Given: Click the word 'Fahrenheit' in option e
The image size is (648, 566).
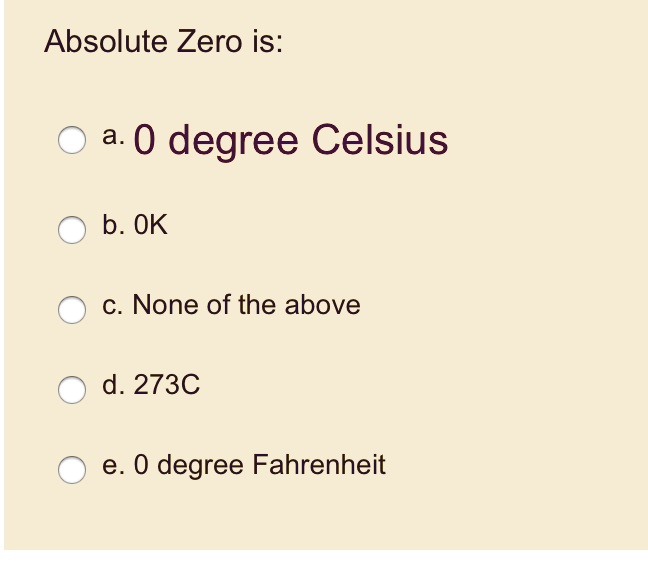Looking at the screenshot, I should [x=318, y=465].
